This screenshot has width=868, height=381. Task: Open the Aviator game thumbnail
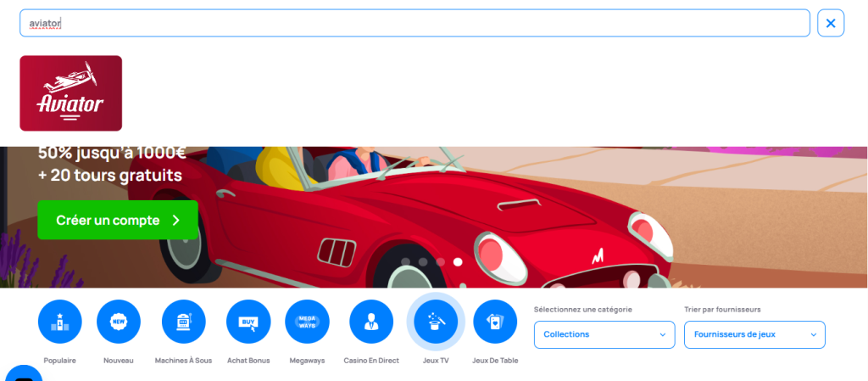[71, 93]
